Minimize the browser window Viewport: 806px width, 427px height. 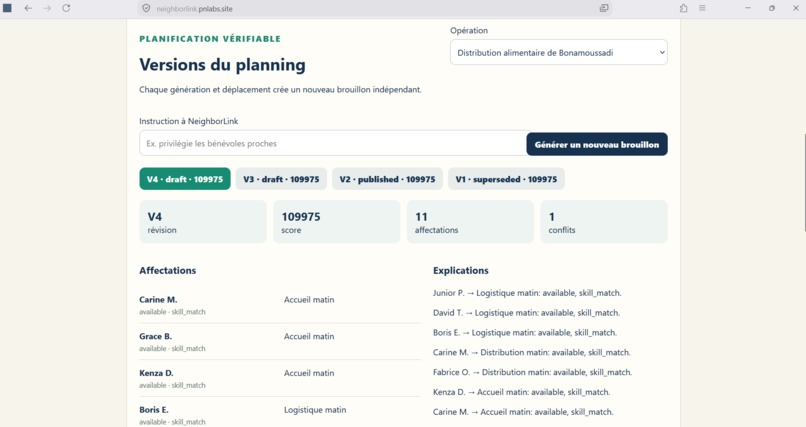click(x=748, y=8)
